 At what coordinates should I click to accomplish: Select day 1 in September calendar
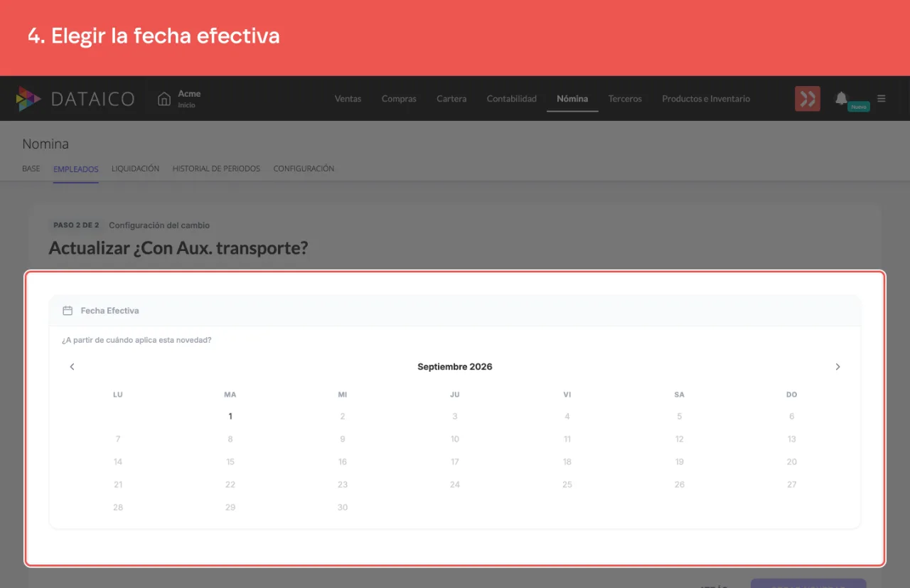[230, 417]
